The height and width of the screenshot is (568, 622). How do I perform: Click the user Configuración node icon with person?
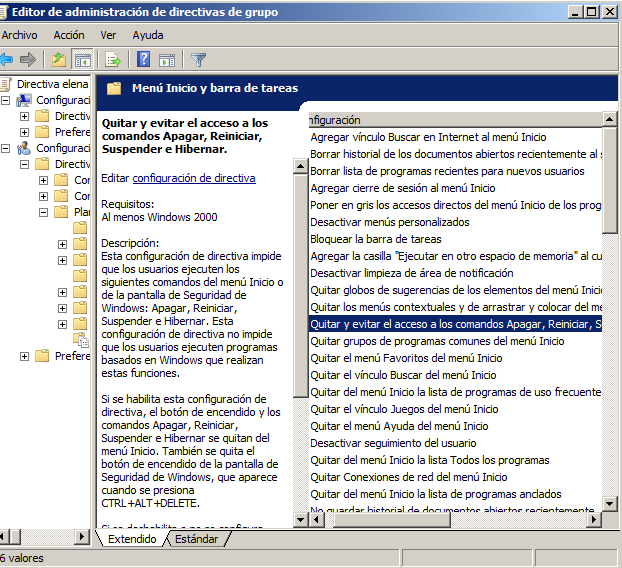(x=25, y=148)
